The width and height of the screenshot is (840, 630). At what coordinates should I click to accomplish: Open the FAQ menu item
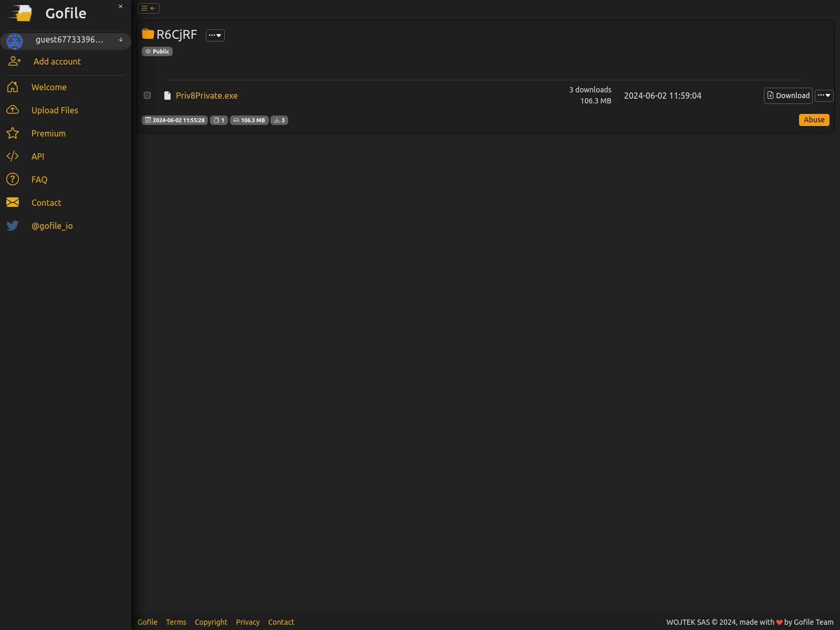click(x=39, y=180)
